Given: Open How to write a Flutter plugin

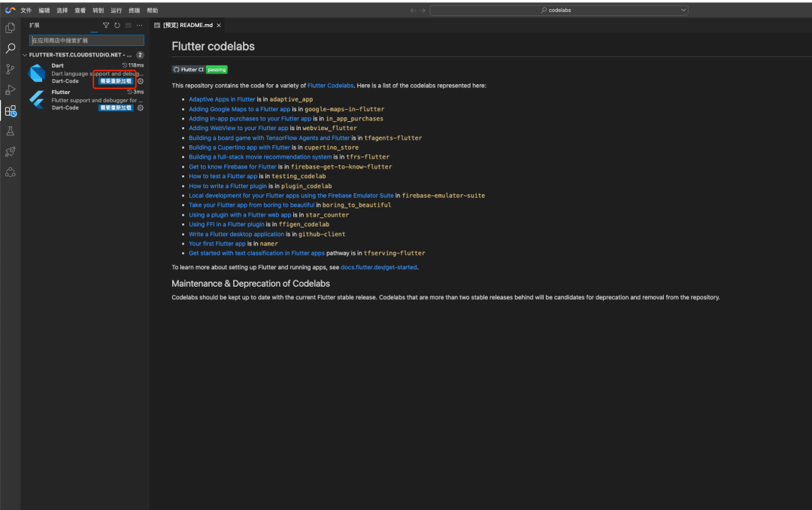Looking at the screenshot, I should [x=228, y=186].
